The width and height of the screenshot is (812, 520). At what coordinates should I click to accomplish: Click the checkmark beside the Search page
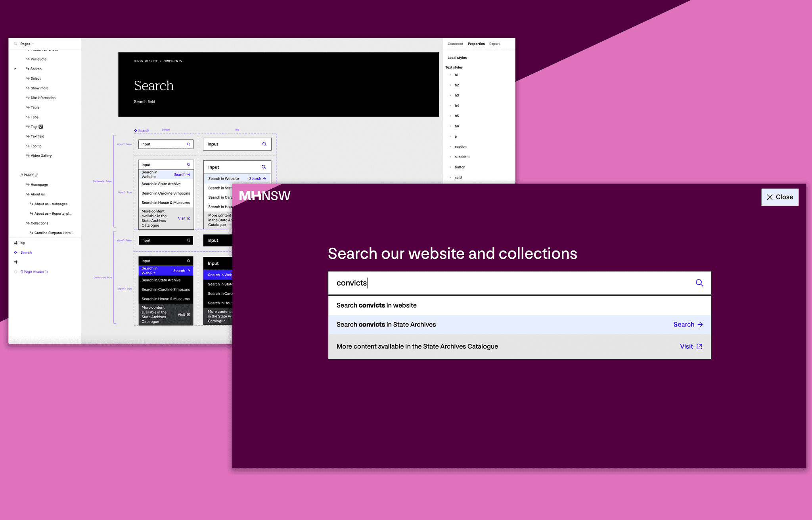15,69
